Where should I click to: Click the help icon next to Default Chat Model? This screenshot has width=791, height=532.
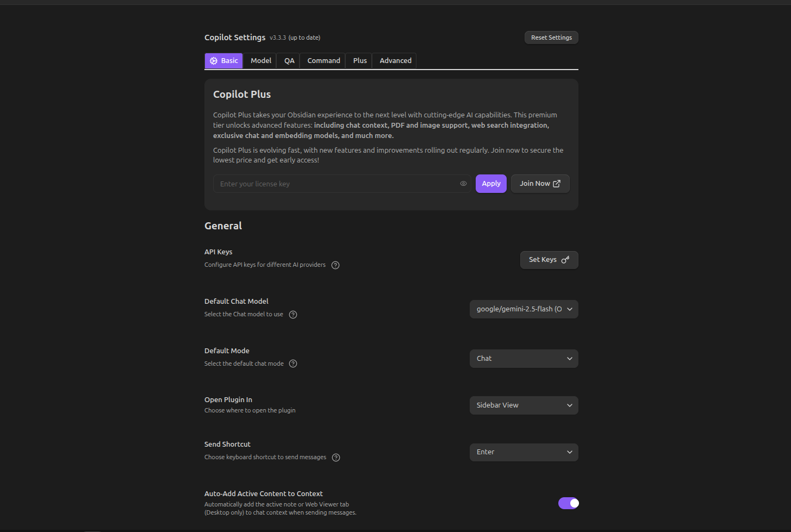click(293, 315)
